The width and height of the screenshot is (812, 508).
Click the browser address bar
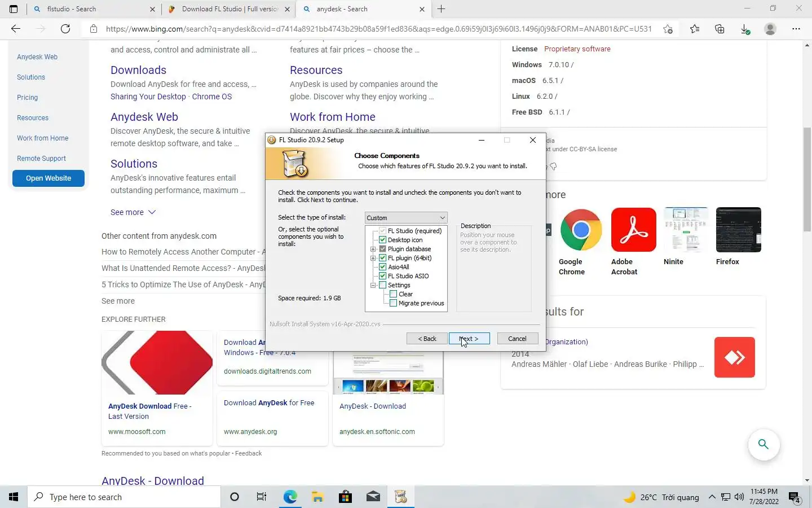(379, 29)
